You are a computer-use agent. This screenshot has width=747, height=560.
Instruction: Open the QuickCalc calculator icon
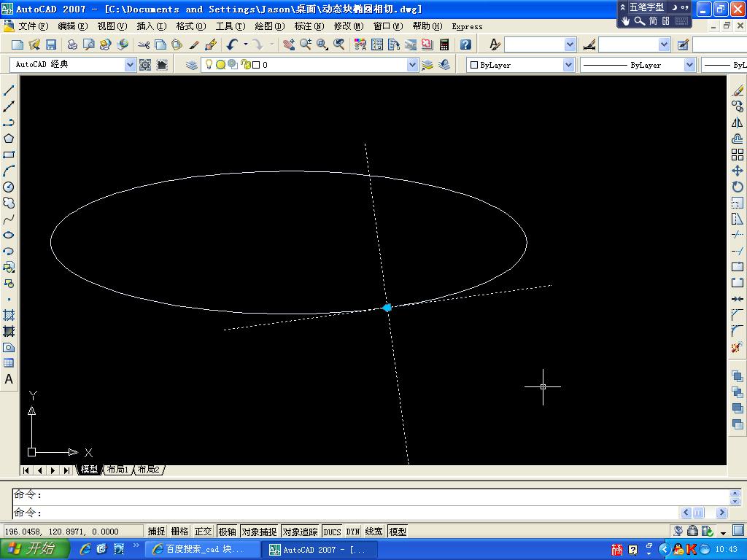tap(444, 44)
